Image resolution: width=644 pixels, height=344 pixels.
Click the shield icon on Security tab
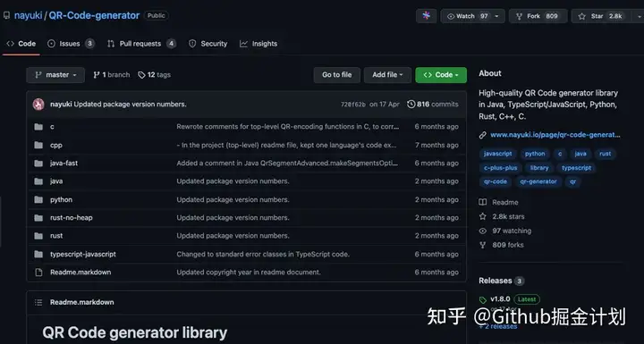pos(192,44)
